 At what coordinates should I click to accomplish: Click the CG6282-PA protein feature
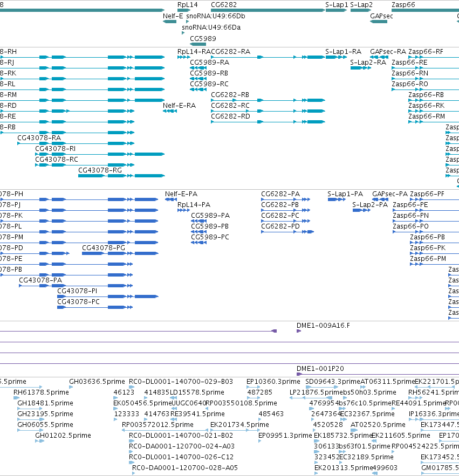pos(285,199)
